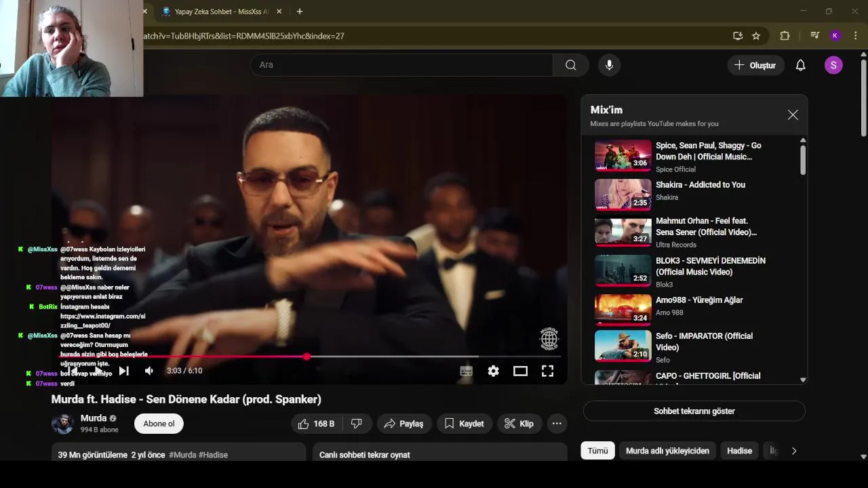Open Spice Official channel name
Viewport: 868px width, 488px height.
point(675,169)
